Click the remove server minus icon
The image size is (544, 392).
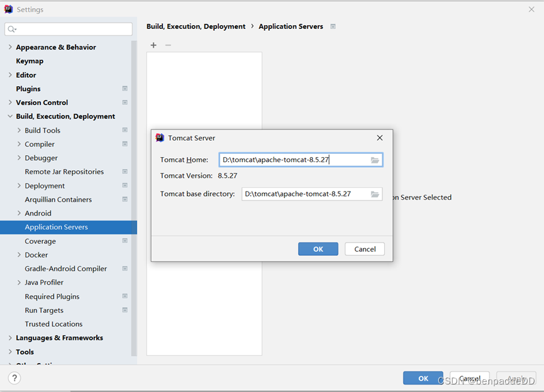coord(168,45)
